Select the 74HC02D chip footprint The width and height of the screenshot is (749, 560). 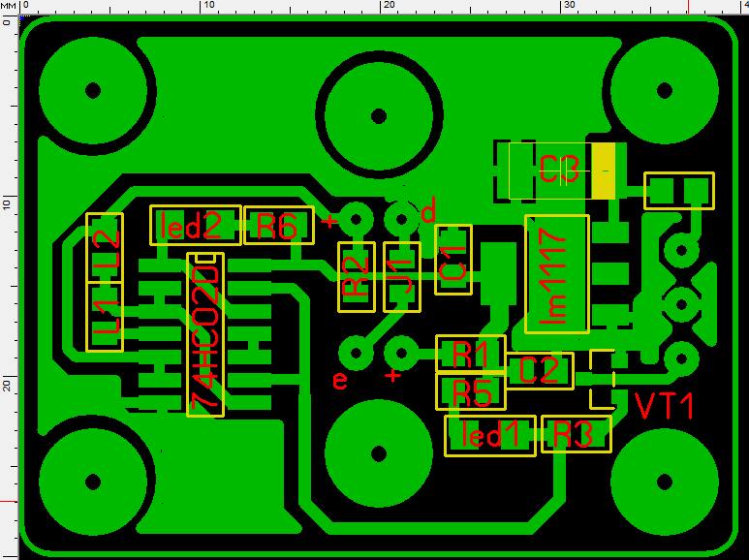[x=204, y=334]
